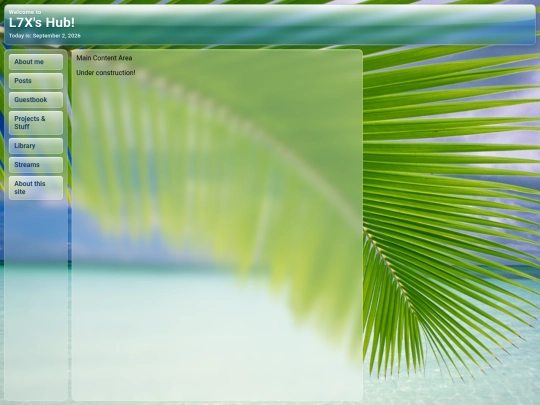Go to the Posts section
Screen dimensions: 540x405
click(x=36, y=81)
